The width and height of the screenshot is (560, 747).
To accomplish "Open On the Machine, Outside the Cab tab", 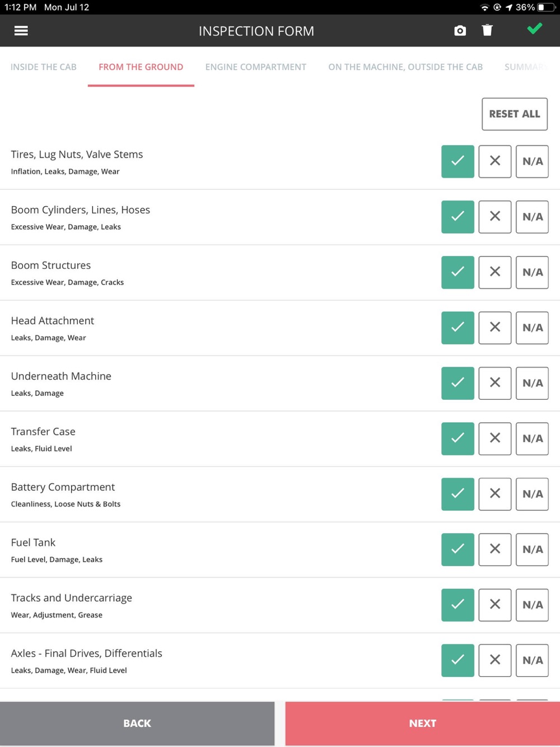I will [405, 67].
